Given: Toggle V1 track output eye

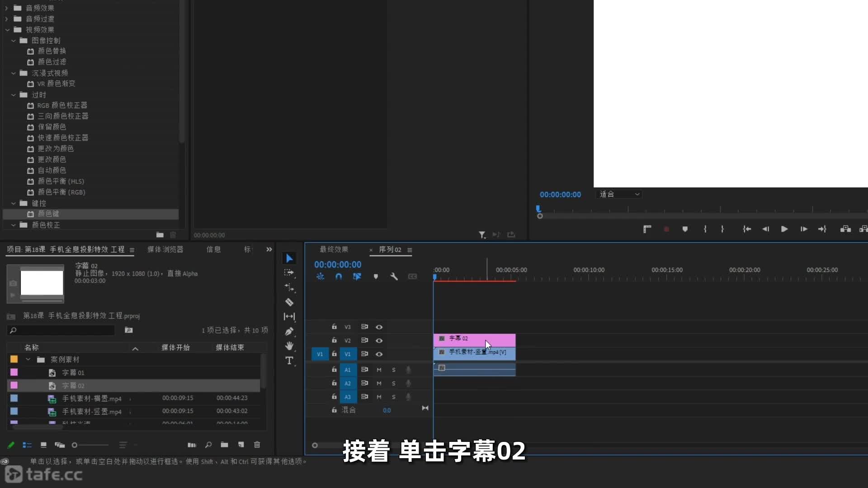Looking at the screenshot, I should click(x=379, y=354).
